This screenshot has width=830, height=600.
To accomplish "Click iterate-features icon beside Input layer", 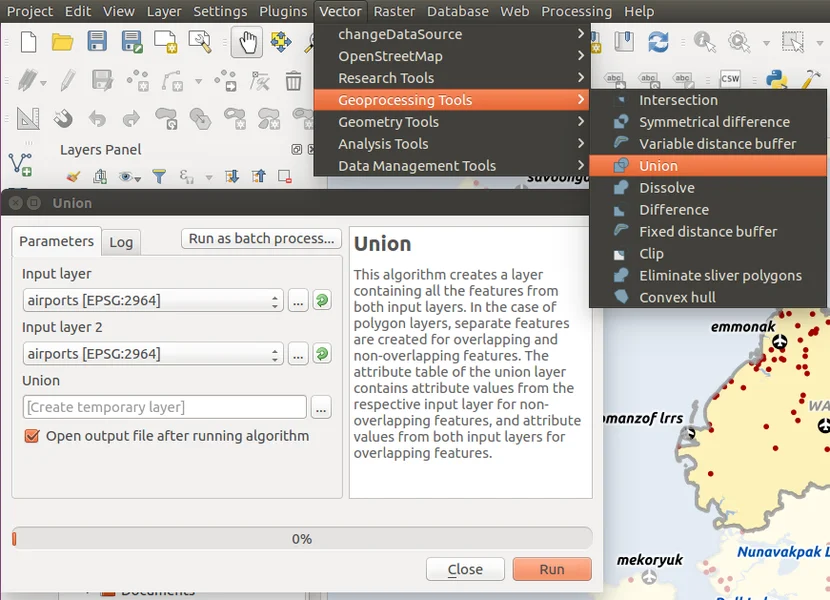I will pyautogui.click(x=322, y=300).
